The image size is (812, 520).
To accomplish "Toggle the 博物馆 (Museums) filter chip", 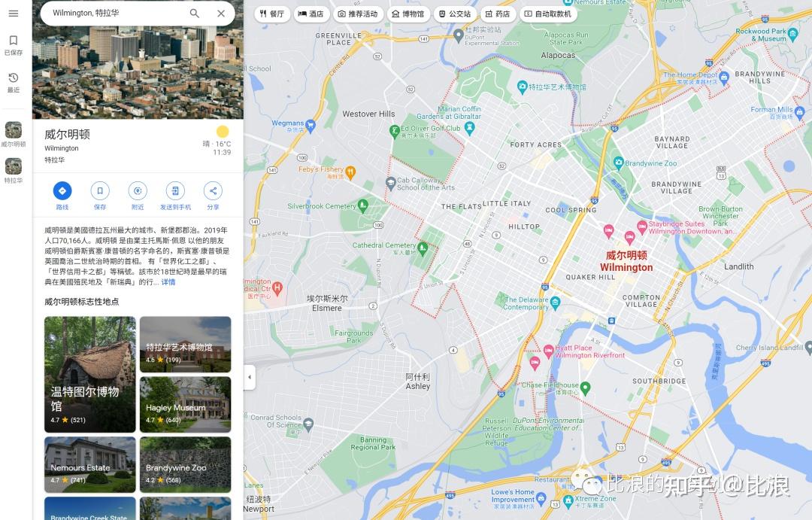I will (407, 14).
